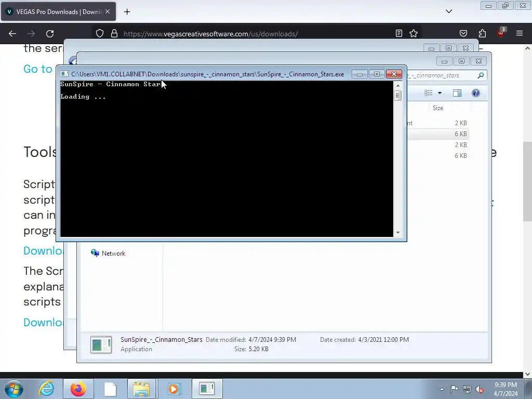Open the uBlock extension icon
Screen dimensions: 532x399
click(x=501, y=33)
